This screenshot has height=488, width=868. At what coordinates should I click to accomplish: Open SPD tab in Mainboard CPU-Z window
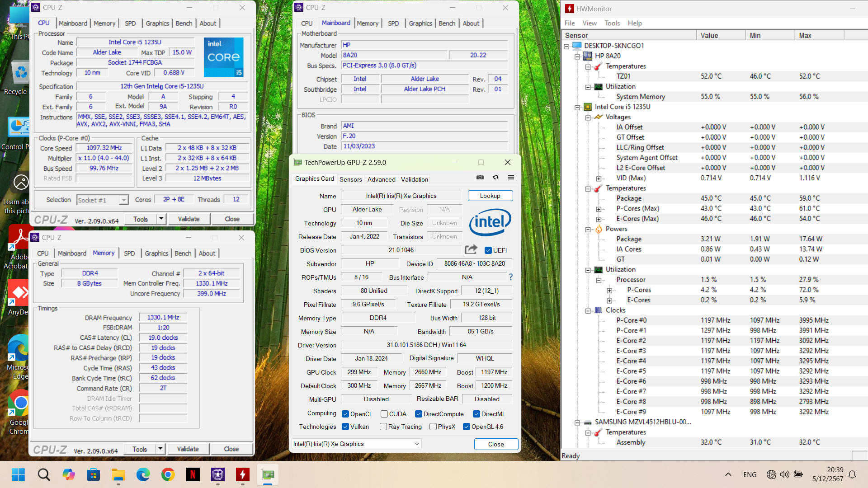393,23
